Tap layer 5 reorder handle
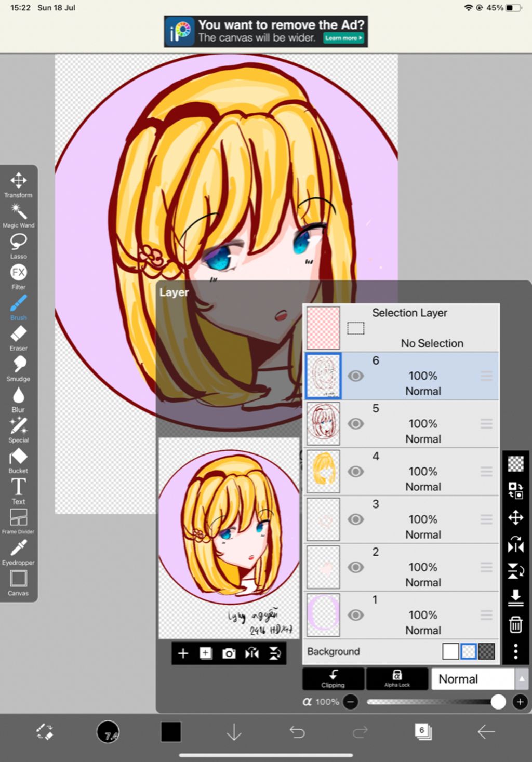Screen dimensions: 532x762 [x=486, y=423]
